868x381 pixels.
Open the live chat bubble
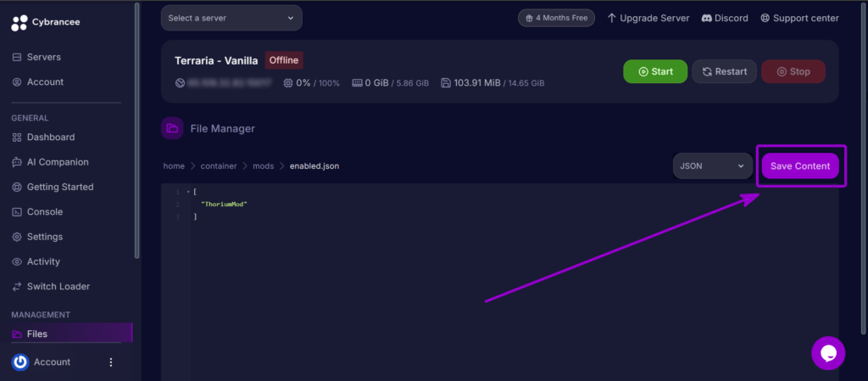coord(828,353)
